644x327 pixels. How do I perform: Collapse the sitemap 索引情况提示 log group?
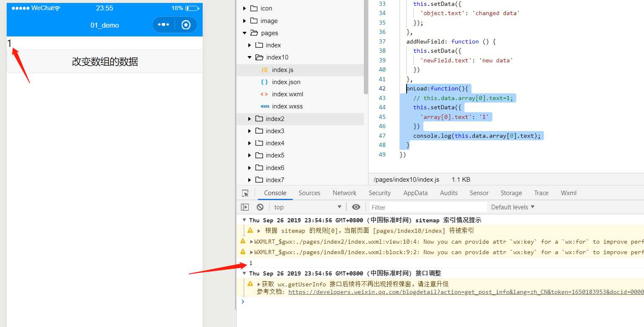coord(245,220)
